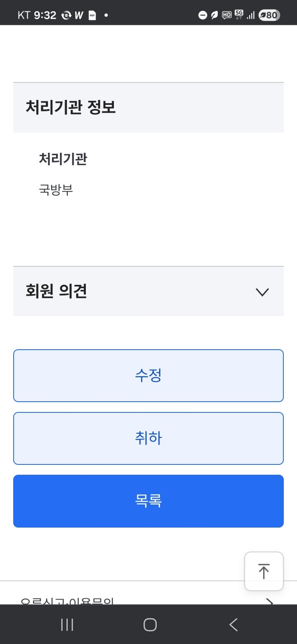Tap the 처리기관 정보 section header
This screenshot has width=297, height=644.
71,107
